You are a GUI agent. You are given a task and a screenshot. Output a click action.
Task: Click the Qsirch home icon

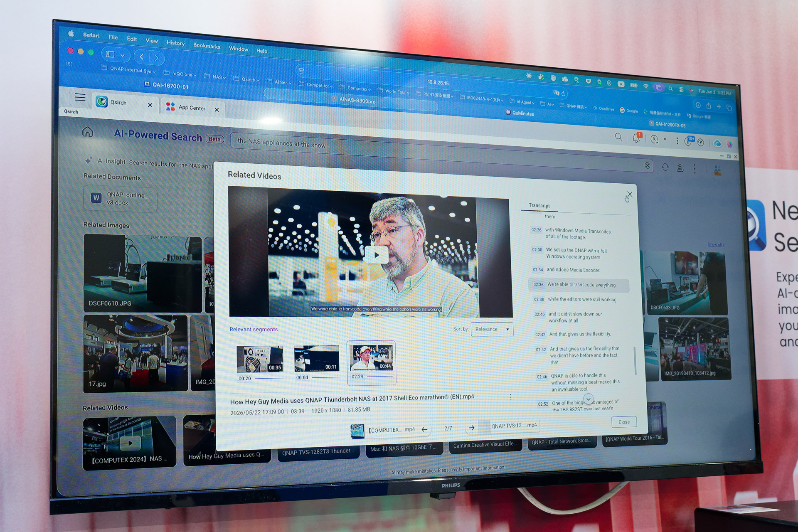coord(87,132)
